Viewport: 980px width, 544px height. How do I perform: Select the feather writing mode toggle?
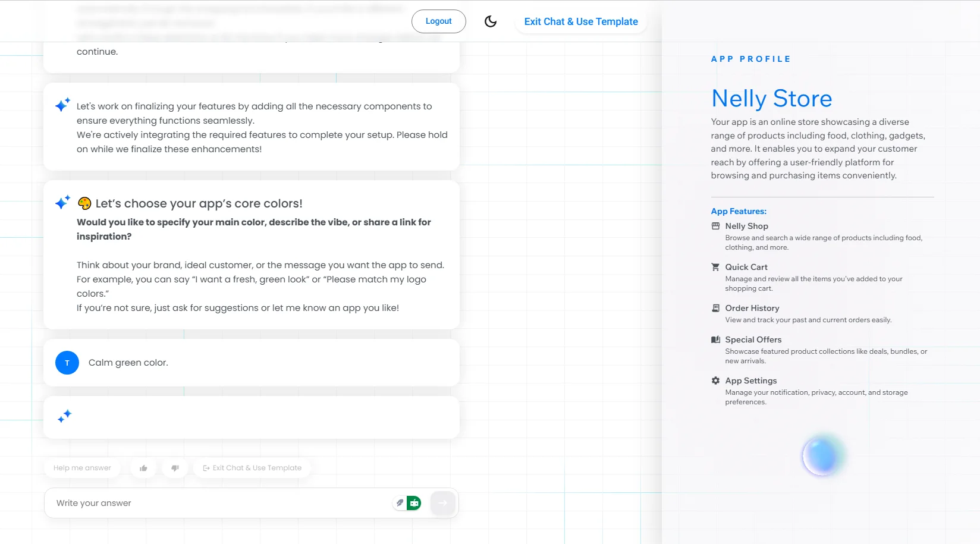(x=400, y=503)
